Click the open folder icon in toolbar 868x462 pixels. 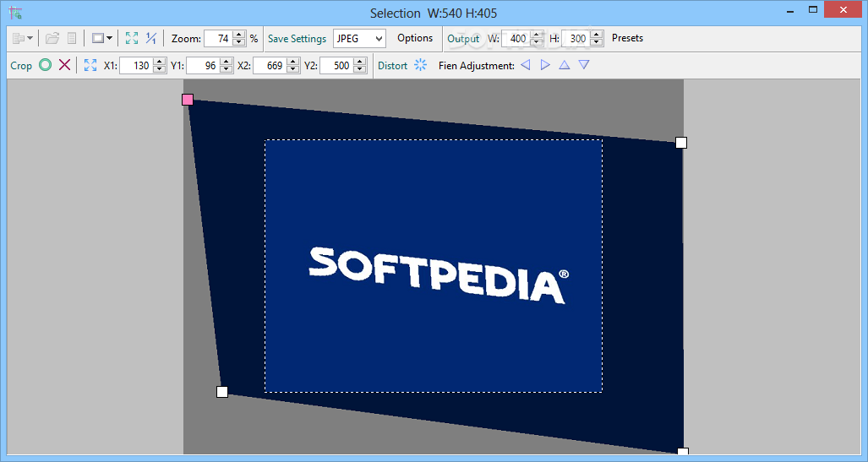52,38
